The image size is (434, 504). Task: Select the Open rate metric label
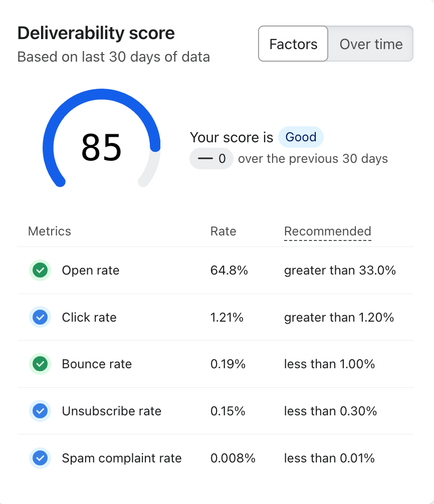click(91, 271)
